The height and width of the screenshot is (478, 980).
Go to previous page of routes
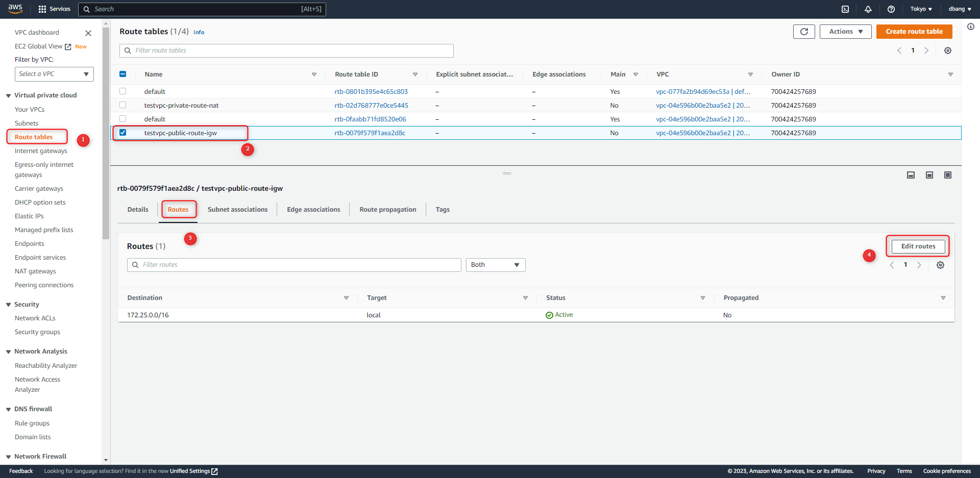click(892, 265)
